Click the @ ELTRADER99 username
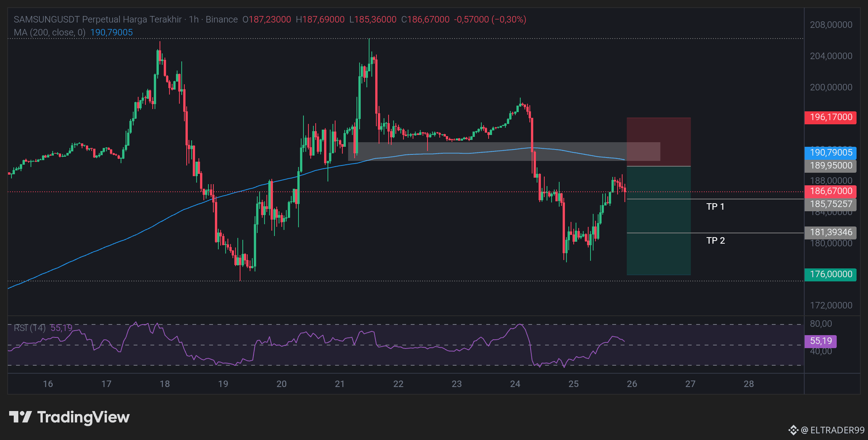 tap(833, 430)
